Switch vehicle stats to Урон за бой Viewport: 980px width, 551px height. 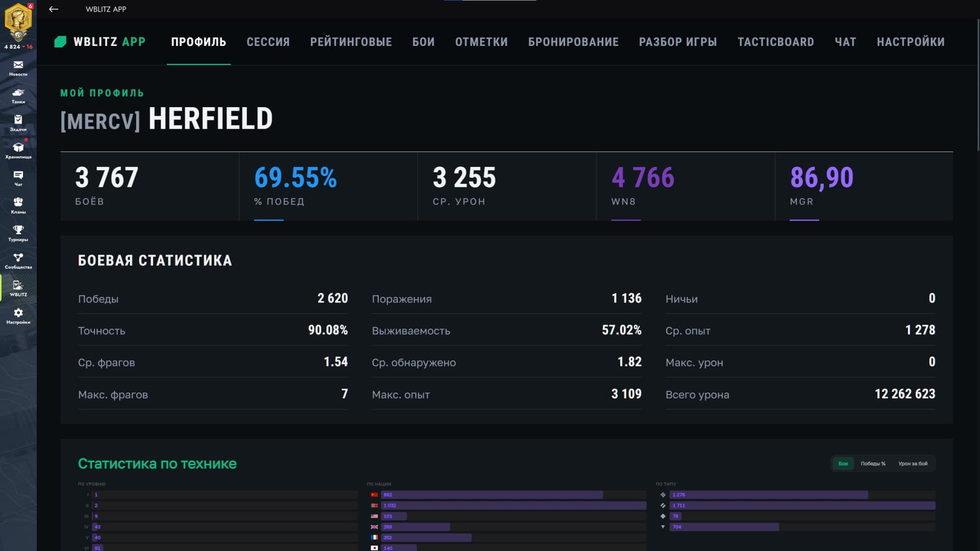pos(913,464)
